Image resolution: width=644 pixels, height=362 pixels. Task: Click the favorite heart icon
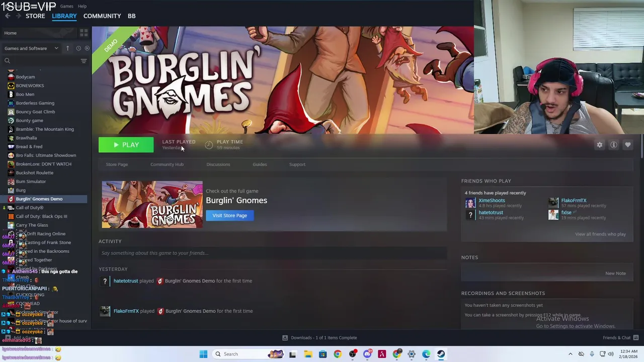[x=627, y=145]
